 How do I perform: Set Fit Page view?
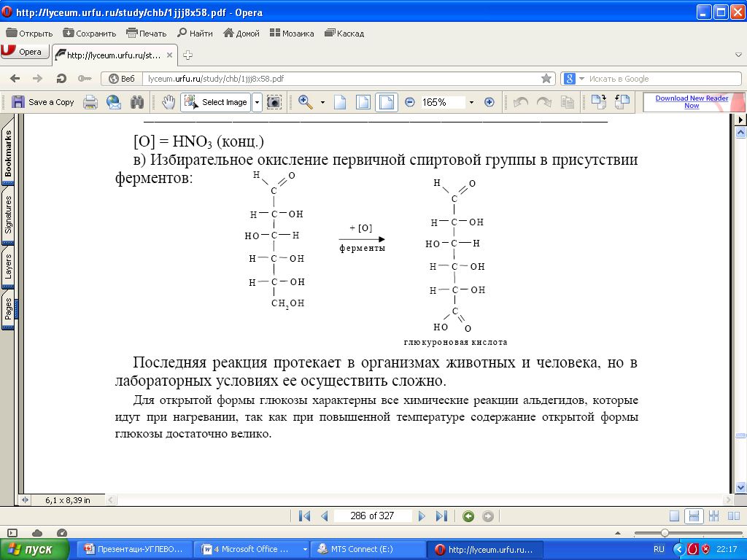(363, 102)
